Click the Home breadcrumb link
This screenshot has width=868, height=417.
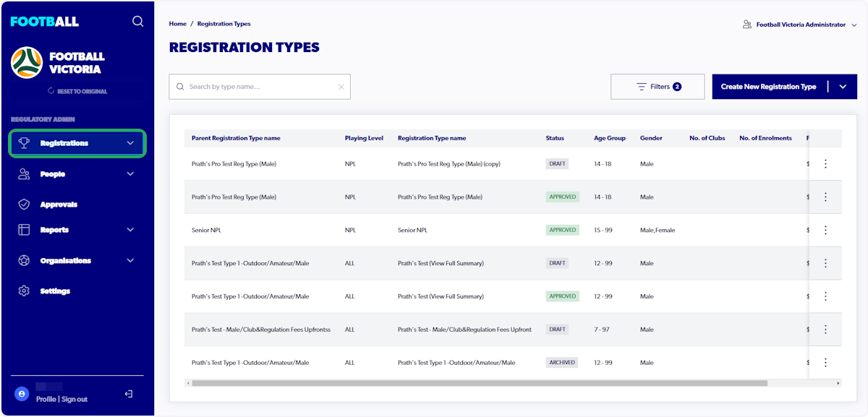pos(178,24)
